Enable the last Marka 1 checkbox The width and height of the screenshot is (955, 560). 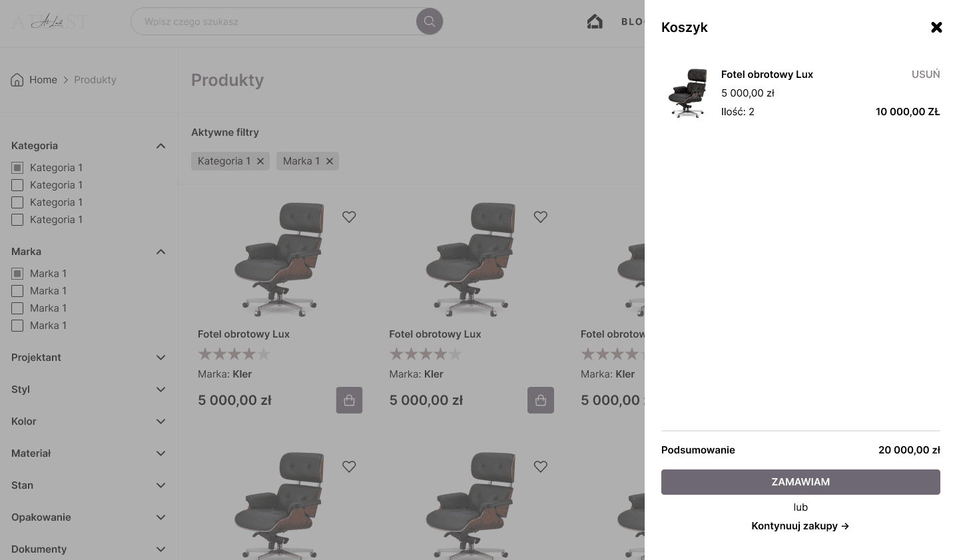(17, 326)
